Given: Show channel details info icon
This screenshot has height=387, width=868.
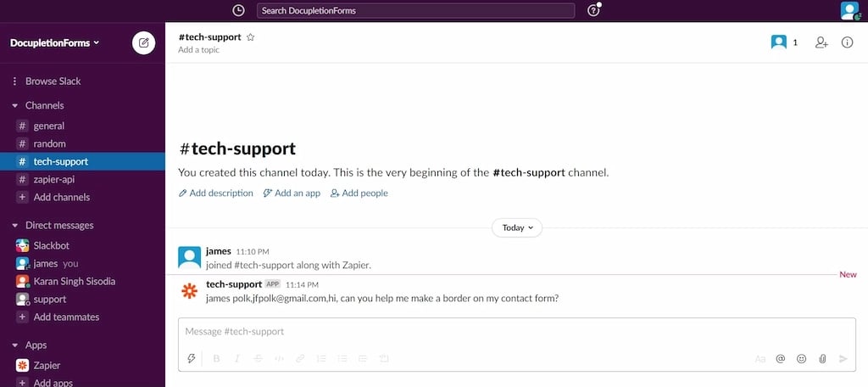Looking at the screenshot, I should click(847, 42).
